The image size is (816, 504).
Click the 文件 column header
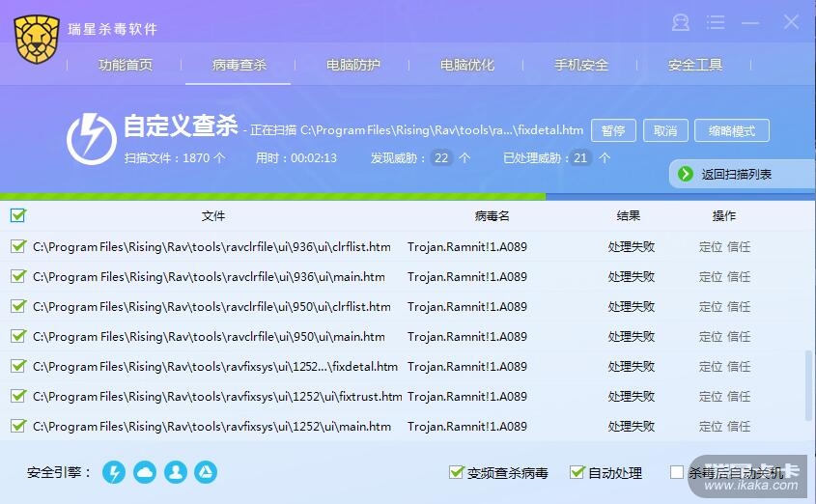(x=212, y=216)
